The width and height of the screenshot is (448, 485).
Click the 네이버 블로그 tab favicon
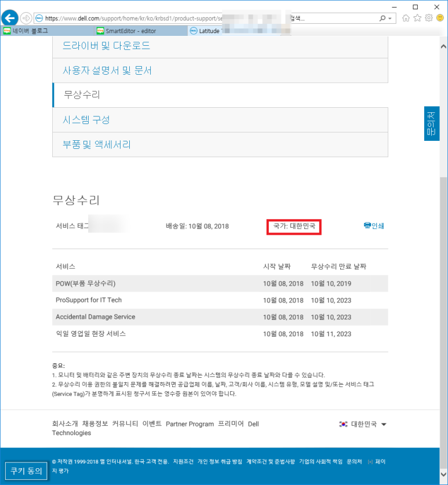pos(7,31)
